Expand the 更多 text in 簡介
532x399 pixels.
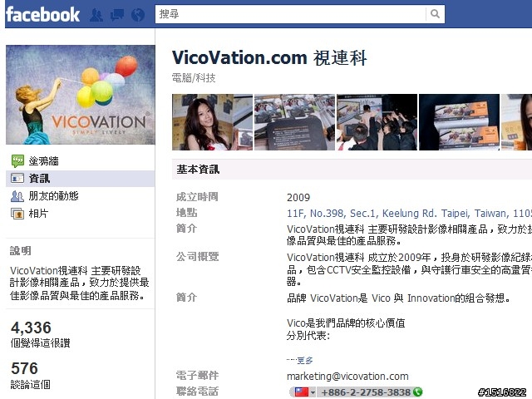pos(305,360)
